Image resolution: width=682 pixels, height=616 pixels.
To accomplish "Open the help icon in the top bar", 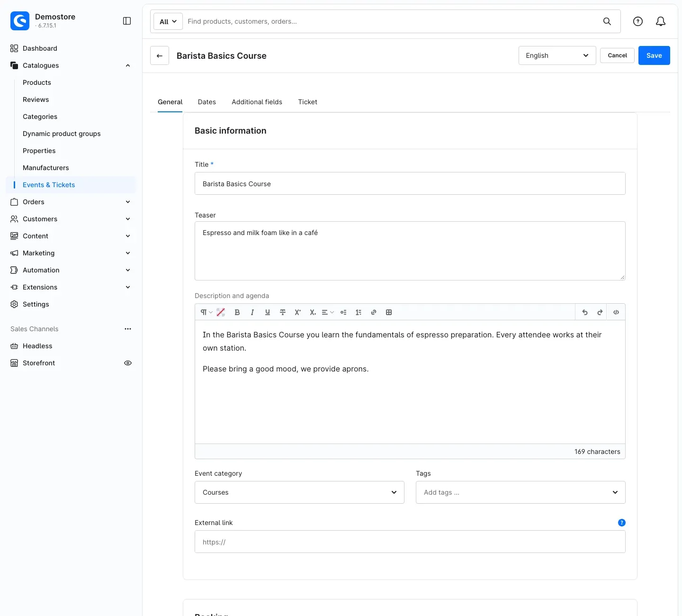I will click(638, 21).
